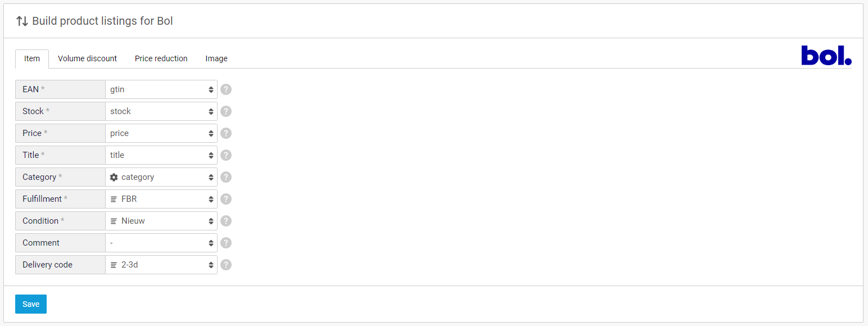Open the Comment dropdown
868x326 pixels.
161,243
